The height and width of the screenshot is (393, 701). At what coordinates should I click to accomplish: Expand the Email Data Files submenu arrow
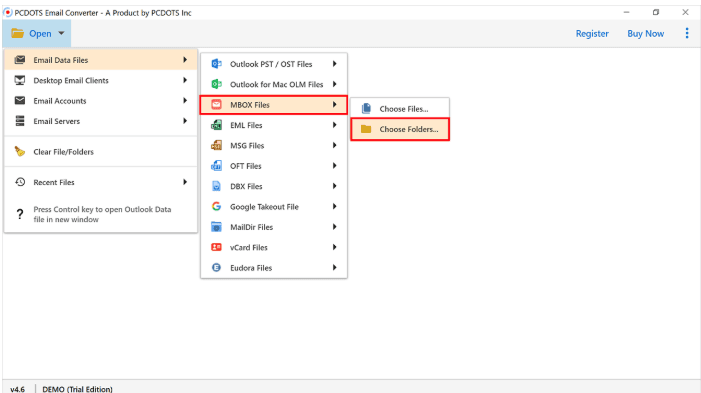coord(185,60)
